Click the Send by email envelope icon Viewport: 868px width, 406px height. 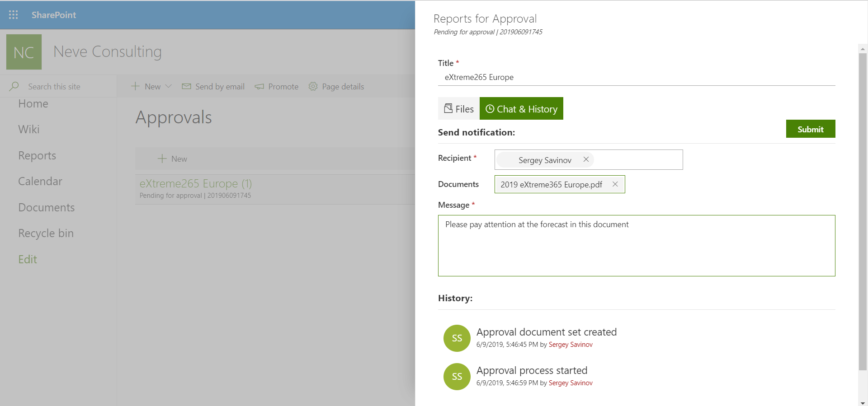(186, 86)
